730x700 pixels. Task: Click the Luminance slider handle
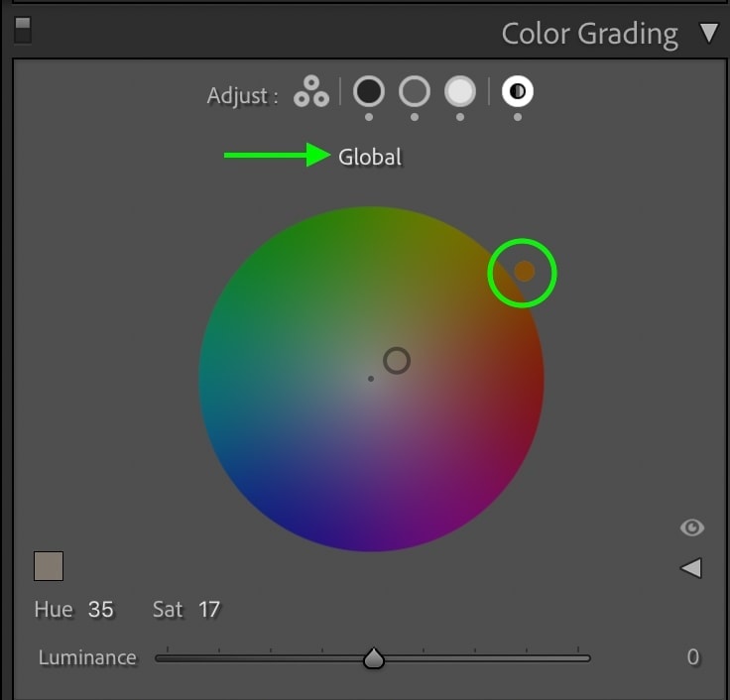(x=373, y=658)
